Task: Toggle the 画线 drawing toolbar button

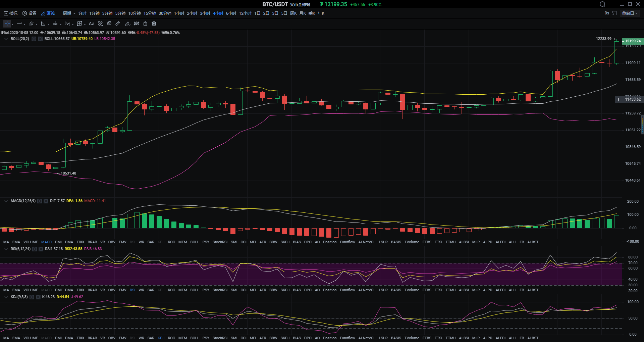Action: click(x=48, y=13)
